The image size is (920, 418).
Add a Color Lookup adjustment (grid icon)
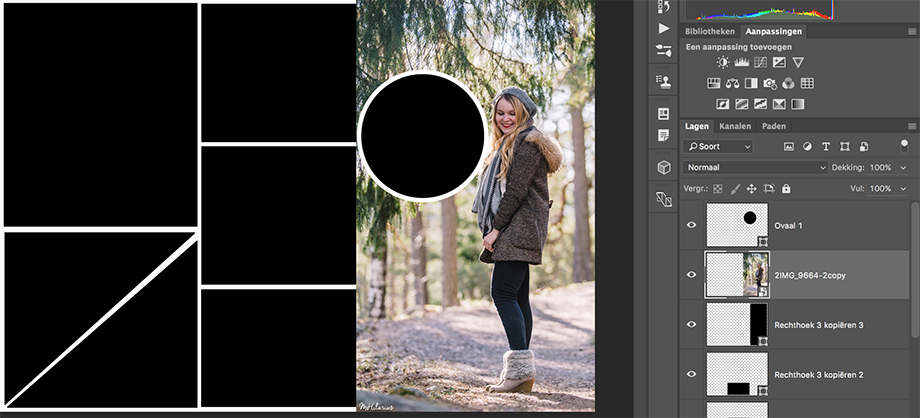[807, 83]
